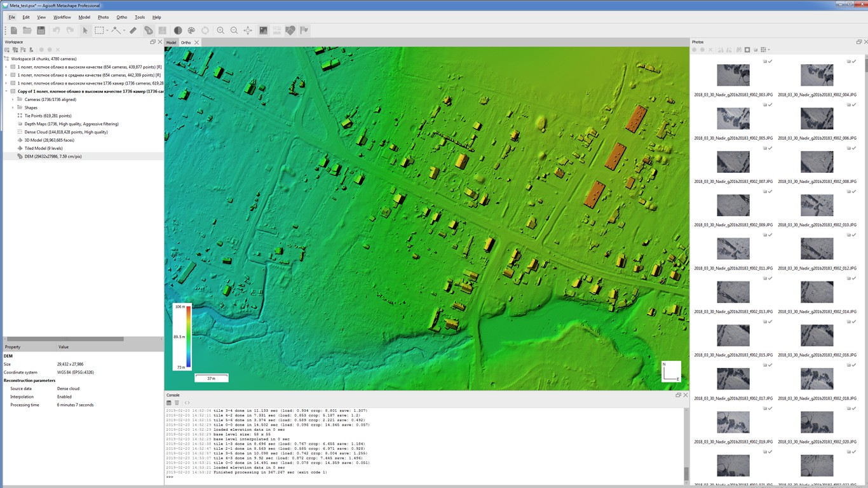Select photo thumbnail f002_003.JPG
868x488 pixels.
pos(733,76)
